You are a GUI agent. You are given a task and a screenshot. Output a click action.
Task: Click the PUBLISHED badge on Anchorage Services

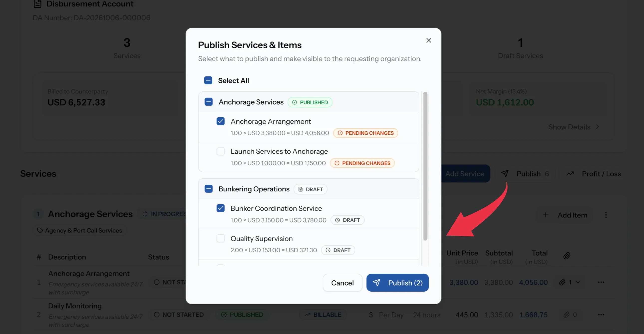coord(310,102)
